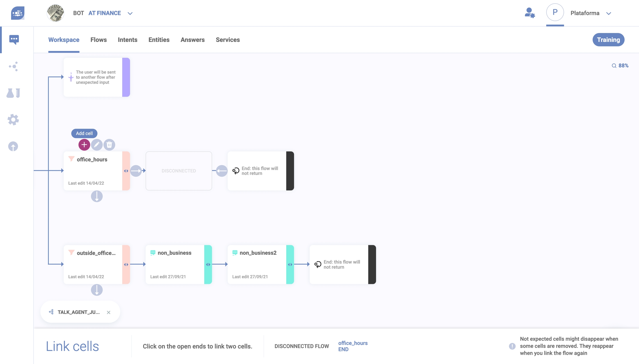Click right-arrow open end of office_hours cell
The image size is (639, 364).
pyautogui.click(x=136, y=171)
